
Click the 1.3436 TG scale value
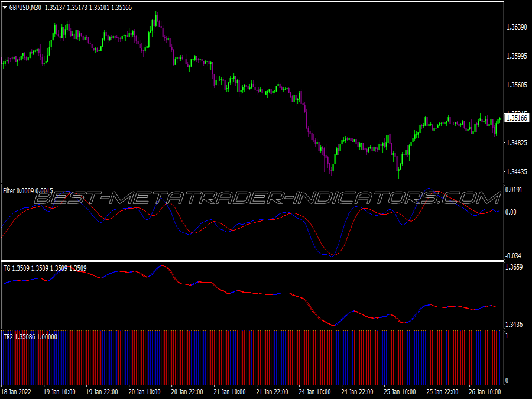click(x=514, y=325)
